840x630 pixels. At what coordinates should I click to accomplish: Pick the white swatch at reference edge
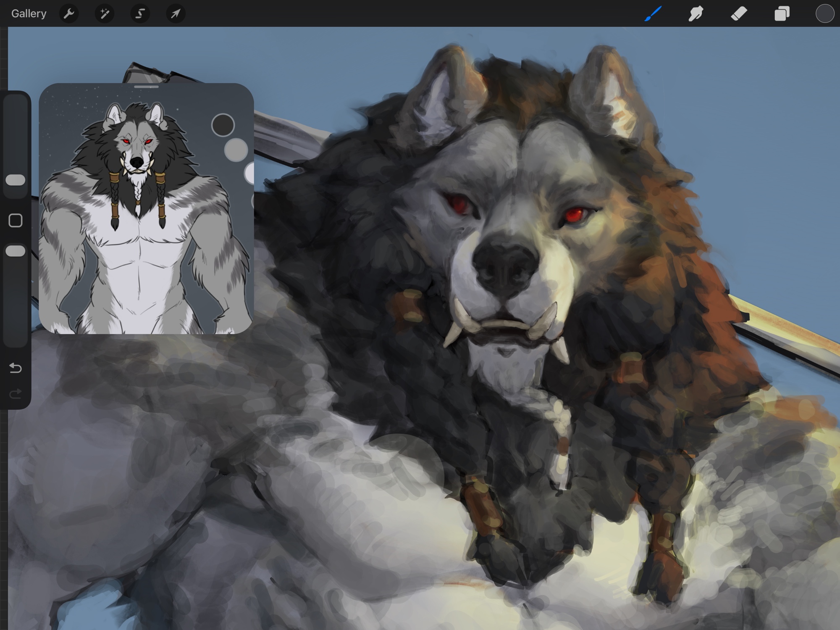[250, 173]
